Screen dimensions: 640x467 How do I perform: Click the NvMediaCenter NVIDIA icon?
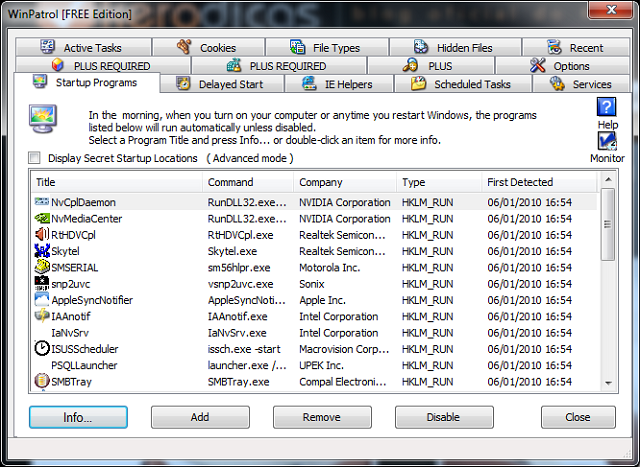tap(42, 218)
